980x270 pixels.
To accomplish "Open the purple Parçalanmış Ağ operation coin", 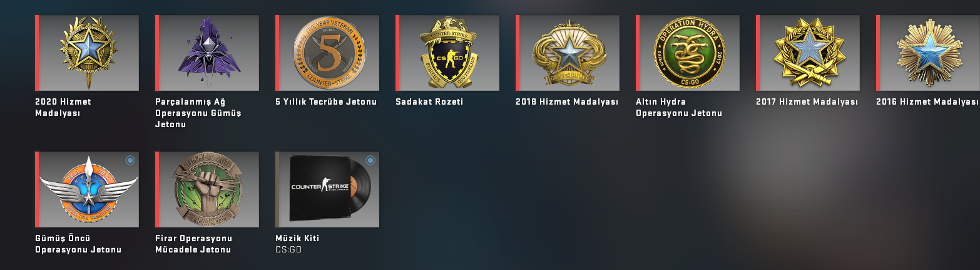I will point(207,53).
